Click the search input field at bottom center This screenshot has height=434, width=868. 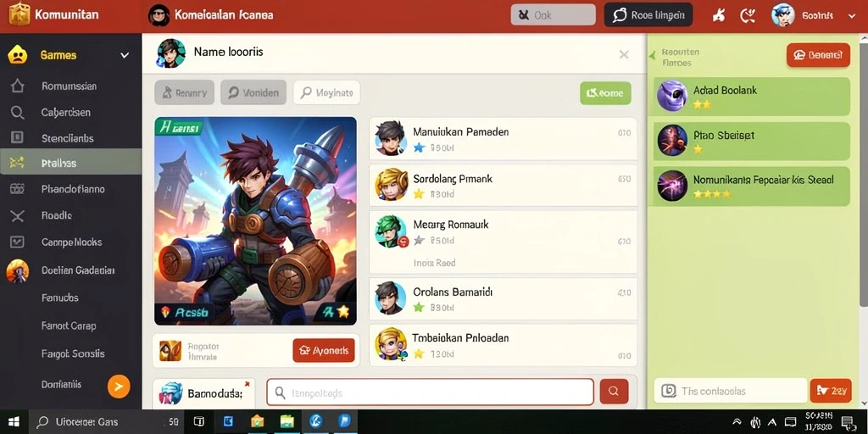coord(430,392)
